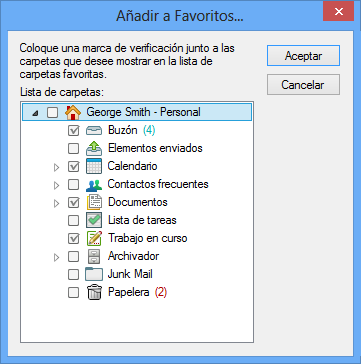361x364 pixels.
Task: Click the Contactos frecuentes people icon
Action: coord(94,184)
